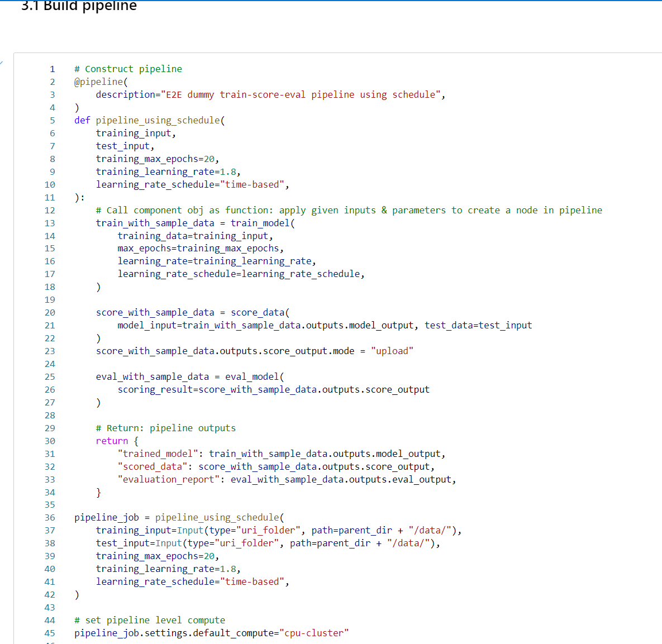Viewport: 662px width, 644px height.
Task: Click 'score_with_sample_data = score_data(' on line 20
Action: pos(193,313)
